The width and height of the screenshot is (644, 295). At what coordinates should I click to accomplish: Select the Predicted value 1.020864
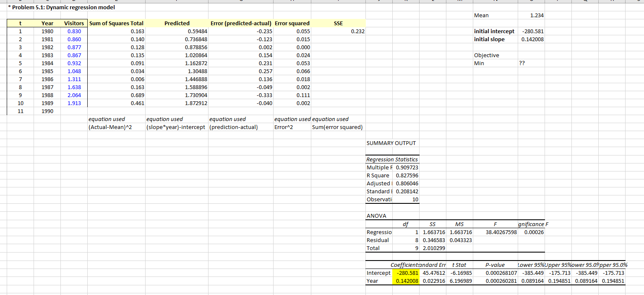point(196,55)
